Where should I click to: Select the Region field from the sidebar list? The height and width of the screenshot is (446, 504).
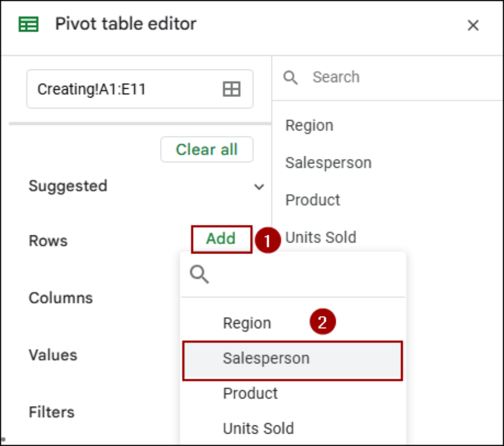pyautogui.click(x=309, y=126)
